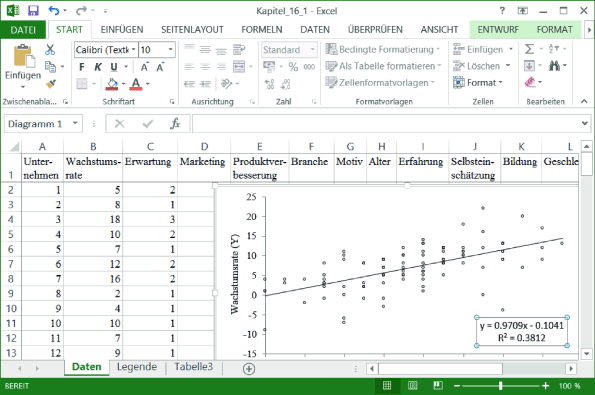Viewport: 595px width, 395px height.
Task: Open the Name Box Diagramm 1 dropdown
Action: point(75,123)
